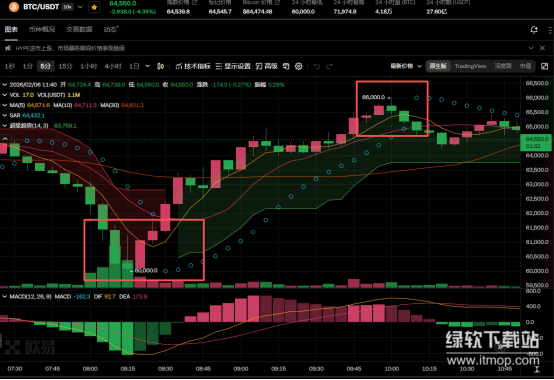The image size is (554, 380).
Task: Open the price alert bell icon
Action: click(x=534, y=30)
